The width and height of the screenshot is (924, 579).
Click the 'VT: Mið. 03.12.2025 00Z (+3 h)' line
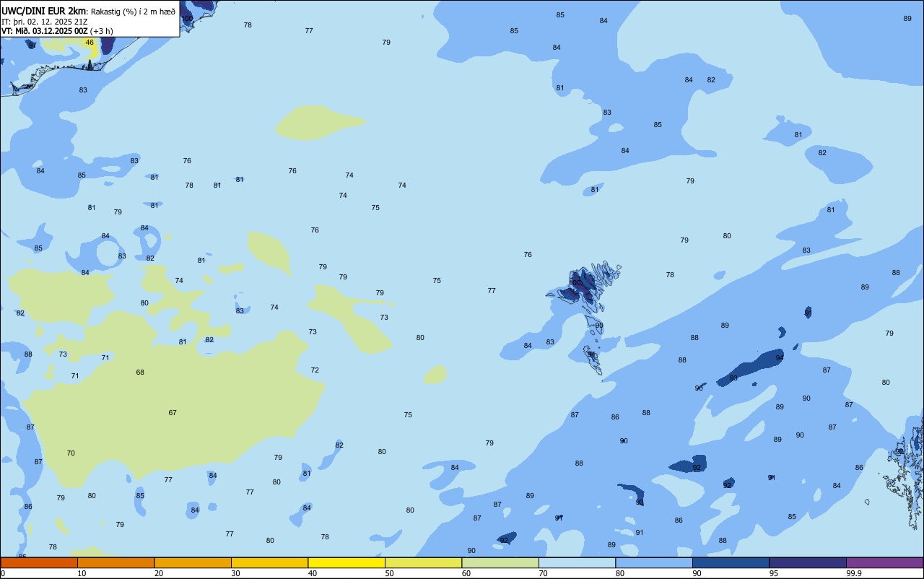point(57,30)
